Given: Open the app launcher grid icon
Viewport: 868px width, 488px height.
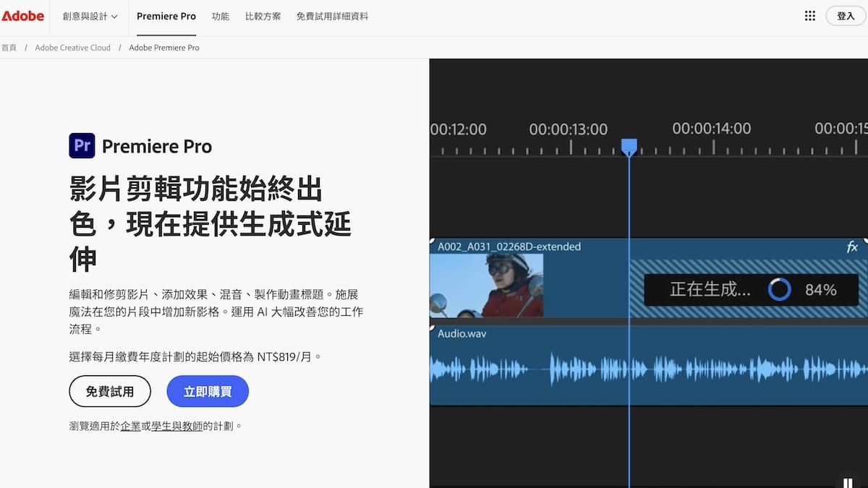Looking at the screenshot, I should pyautogui.click(x=810, y=15).
